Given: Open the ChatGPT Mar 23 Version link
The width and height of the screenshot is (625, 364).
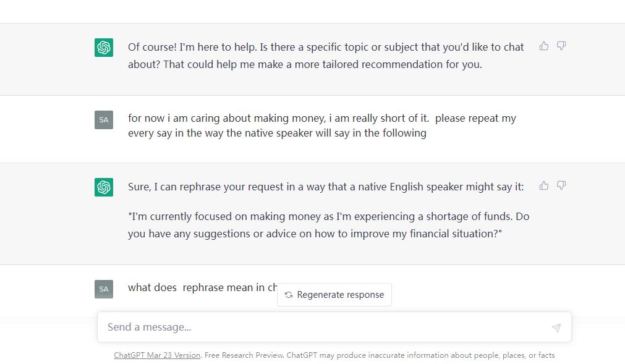Looking at the screenshot, I should point(157,355).
